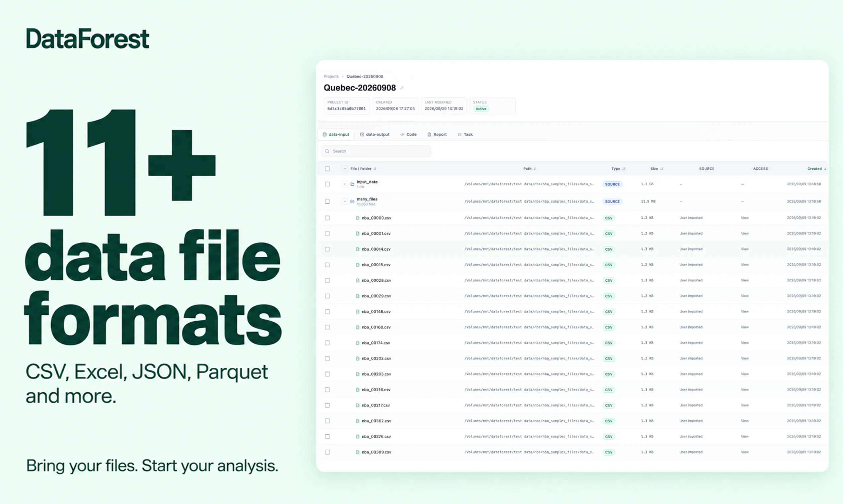Click View link for nba_00015.csv
Viewport: 843px width, 504px height.
pyautogui.click(x=745, y=265)
